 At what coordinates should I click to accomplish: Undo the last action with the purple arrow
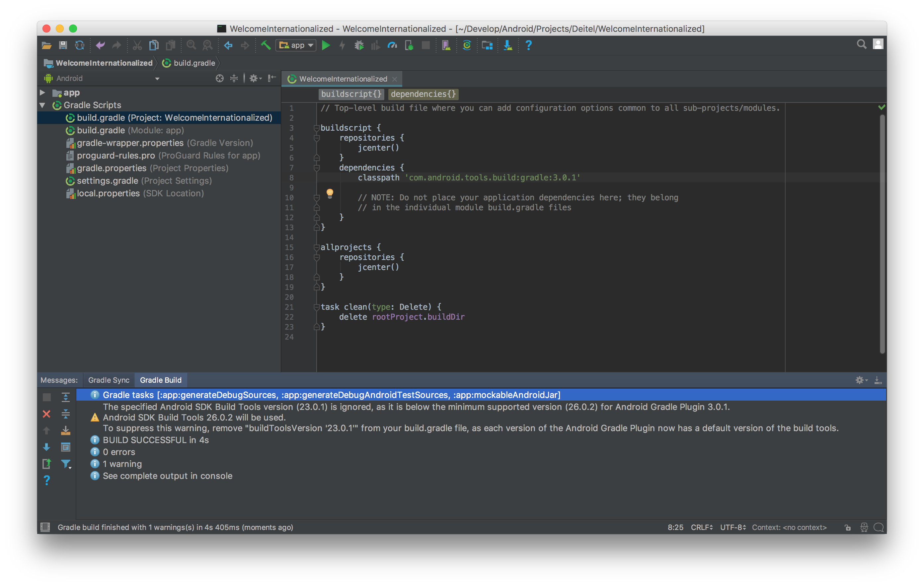pyautogui.click(x=100, y=46)
